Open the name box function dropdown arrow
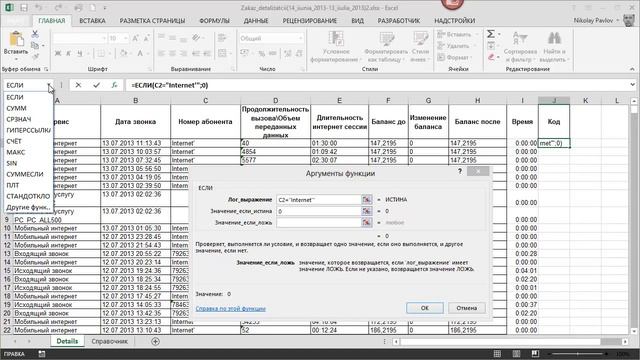The height and width of the screenshot is (360, 640). [49, 85]
